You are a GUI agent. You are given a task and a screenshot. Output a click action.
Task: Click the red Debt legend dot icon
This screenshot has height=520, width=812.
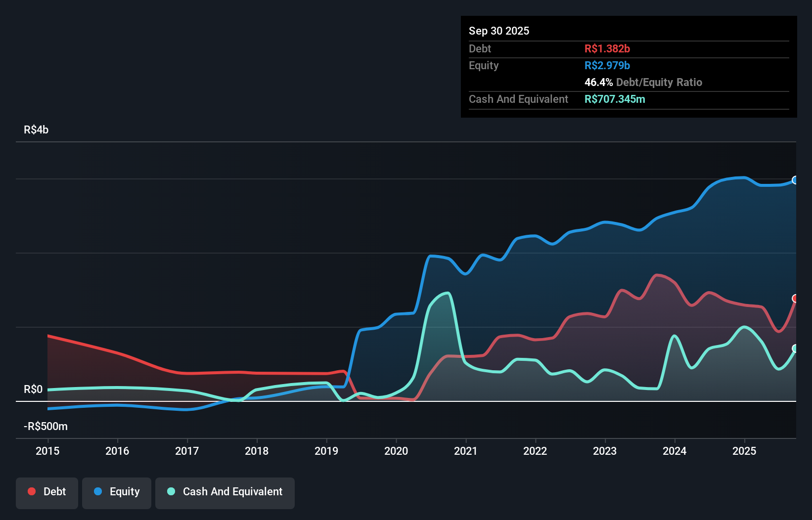31,491
